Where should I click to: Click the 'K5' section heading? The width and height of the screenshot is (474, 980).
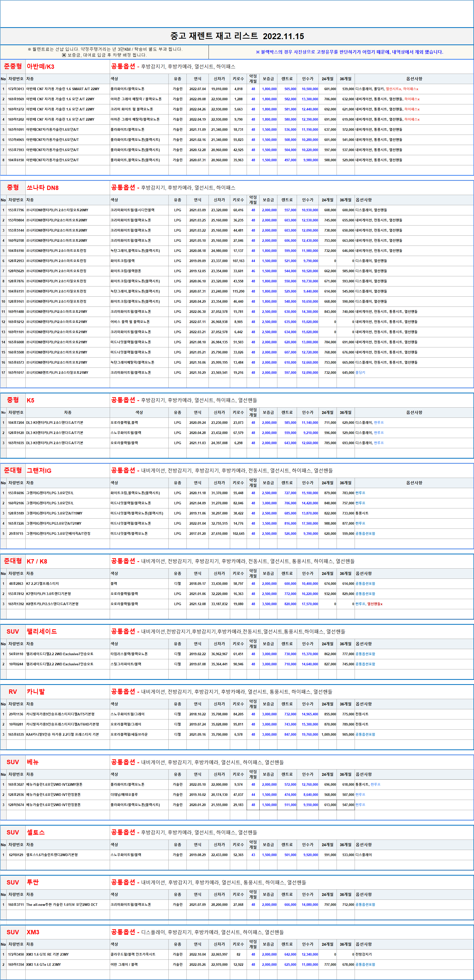(30, 400)
